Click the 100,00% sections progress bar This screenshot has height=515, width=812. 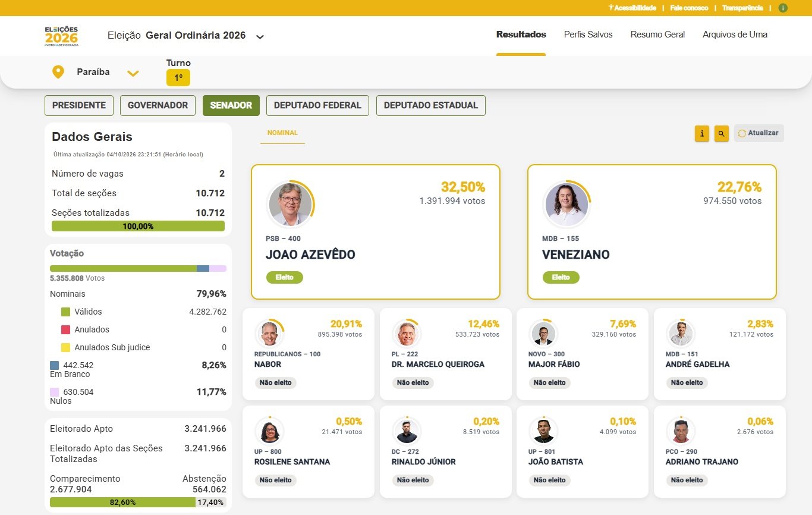138,226
